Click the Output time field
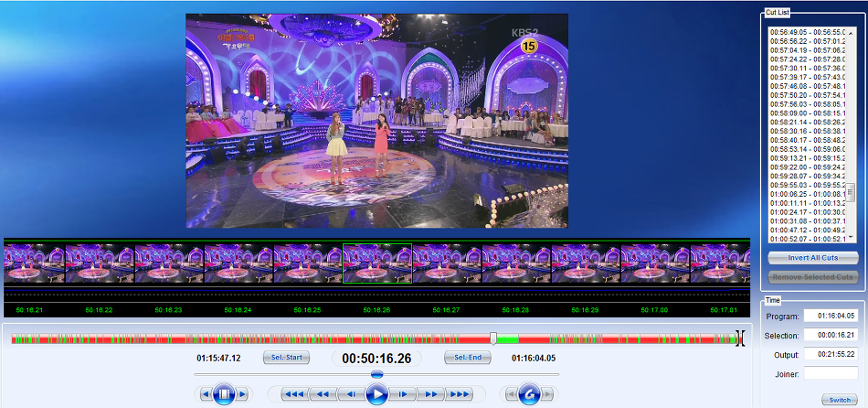The height and width of the screenshot is (408, 868). point(831,354)
